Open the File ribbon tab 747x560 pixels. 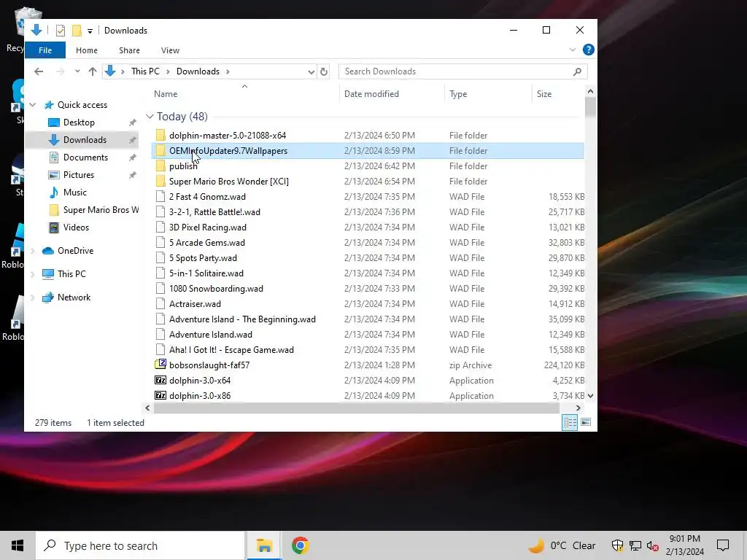[x=45, y=50]
